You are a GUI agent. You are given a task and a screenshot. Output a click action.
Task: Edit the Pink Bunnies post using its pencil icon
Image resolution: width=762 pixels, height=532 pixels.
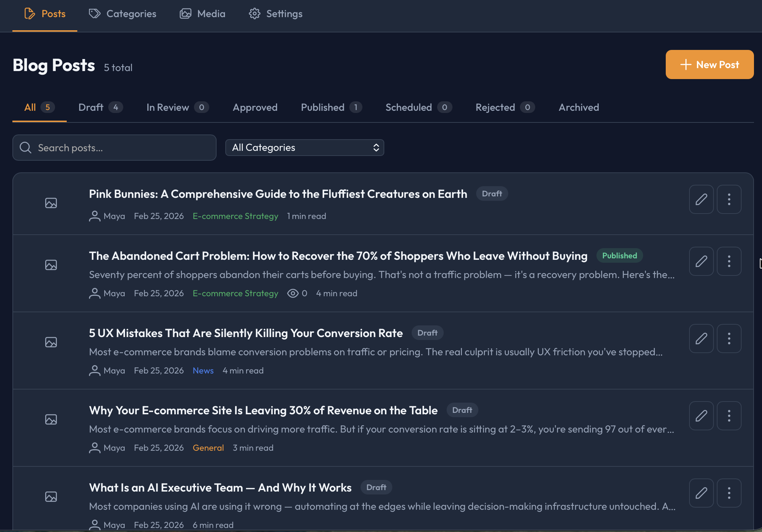pyautogui.click(x=701, y=199)
